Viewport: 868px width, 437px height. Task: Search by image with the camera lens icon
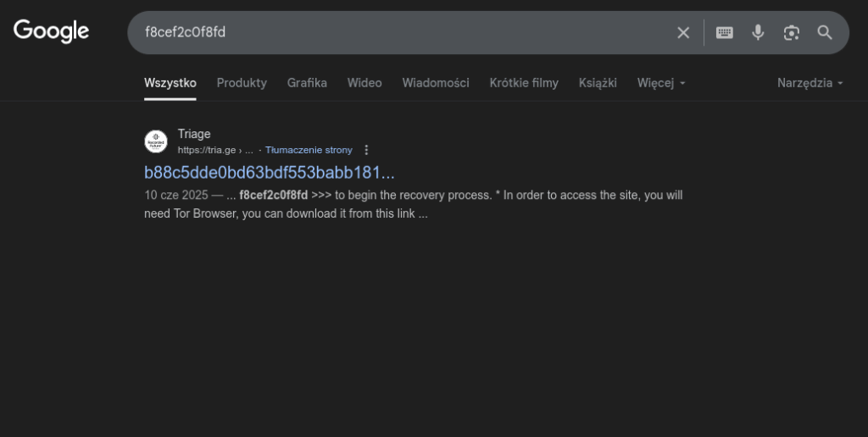click(792, 33)
